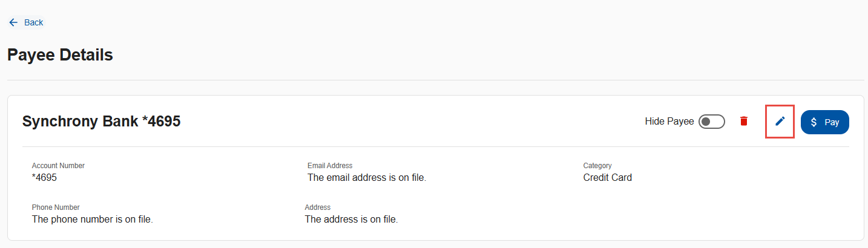Go back using the Back link
The image size is (868, 248).
26,22
